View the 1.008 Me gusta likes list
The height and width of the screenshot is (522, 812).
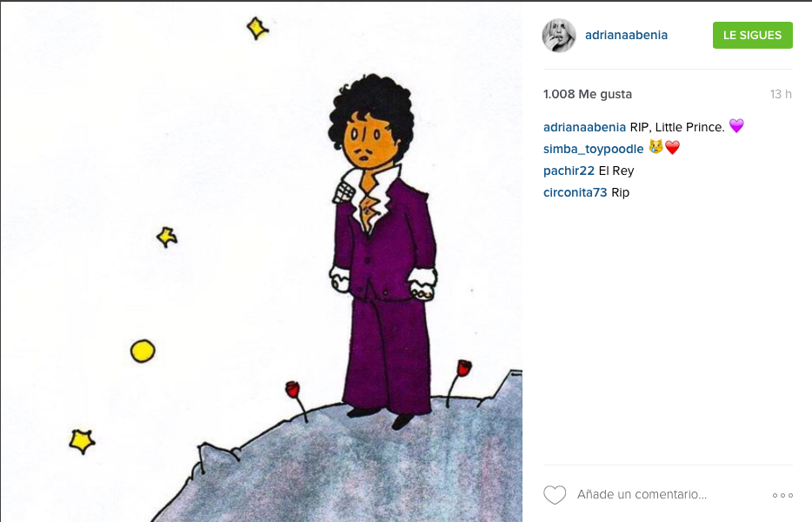pyautogui.click(x=587, y=94)
